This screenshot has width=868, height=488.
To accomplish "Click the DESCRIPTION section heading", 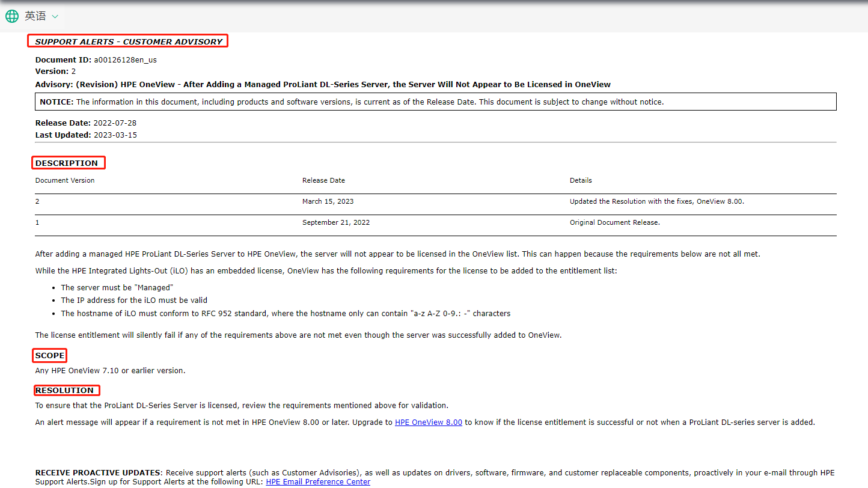I will 67,163.
